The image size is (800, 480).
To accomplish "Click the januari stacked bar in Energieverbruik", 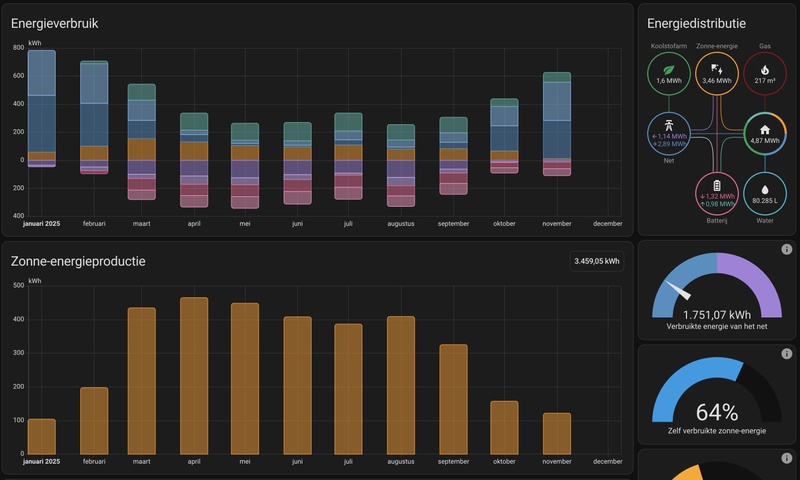I will (41, 108).
